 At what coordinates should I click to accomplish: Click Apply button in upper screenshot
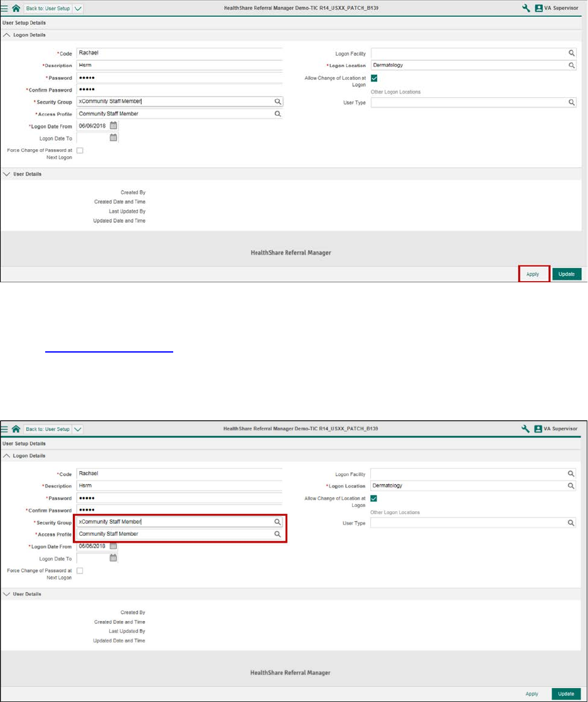(533, 274)
